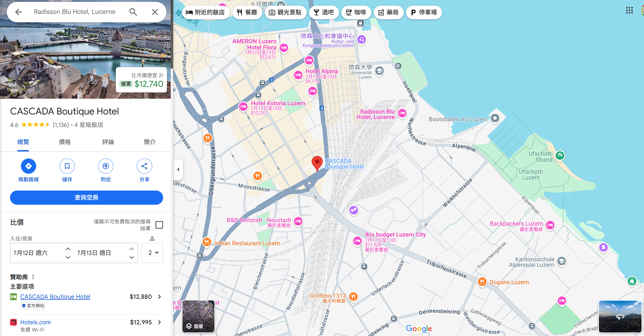The width and height of the screenshot is (644, 336).
Task: Collapse the side panel arrow
Action: tap(178, 169)
